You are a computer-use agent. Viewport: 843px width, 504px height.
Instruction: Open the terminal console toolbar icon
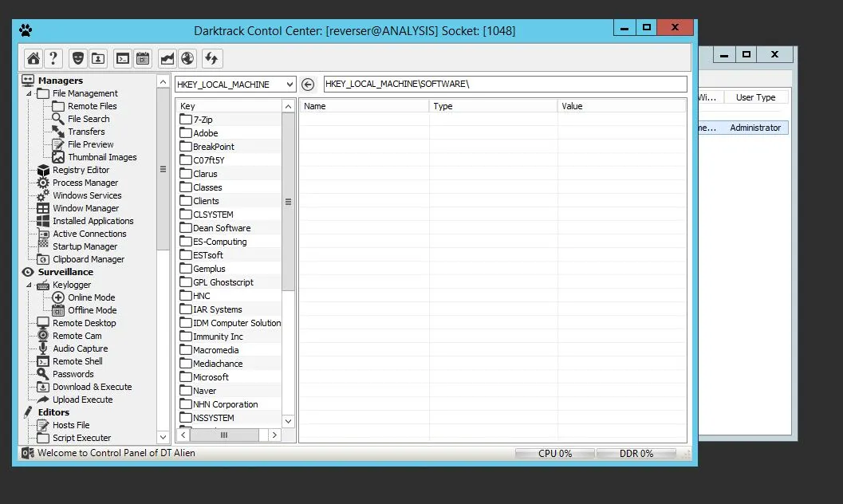click(x=123, y=58)
